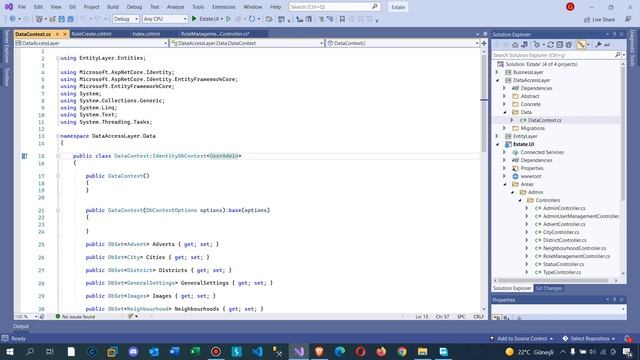The width and height of the screenshot is (640, 360).
Task: Collapse the DataAccessLayer project node
Action: 497,80
